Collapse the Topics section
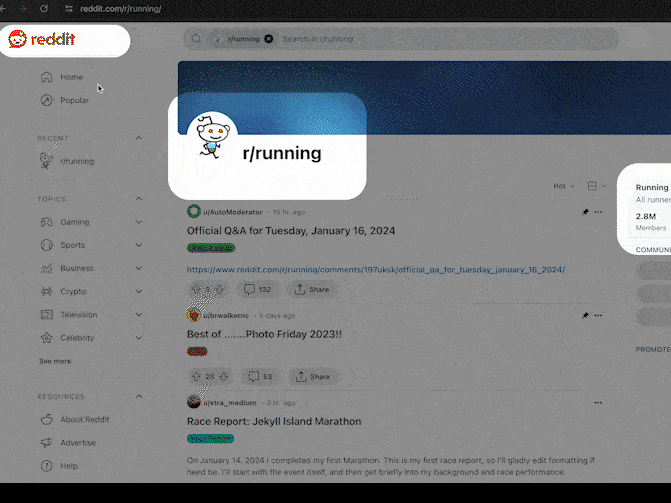This screenshot has height=503, width=671. [x=138, y=199]
